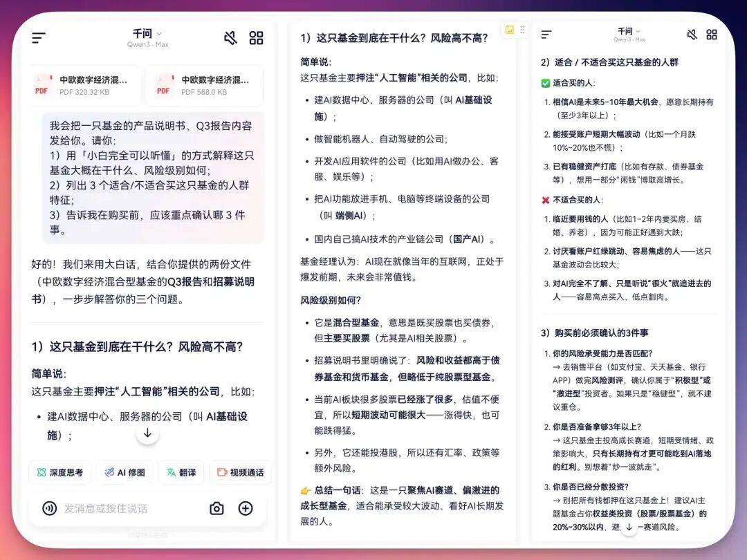Select the 翻译 translate tool
The width and height of the screenshot is (747, 560).
tap(181, 472)
